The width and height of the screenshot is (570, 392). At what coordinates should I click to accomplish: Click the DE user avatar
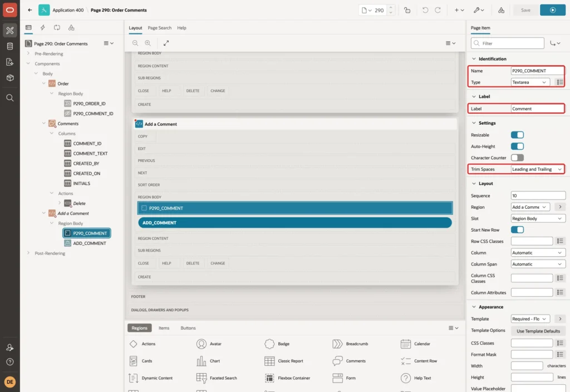pyautogui.click(x=10, y=382)
